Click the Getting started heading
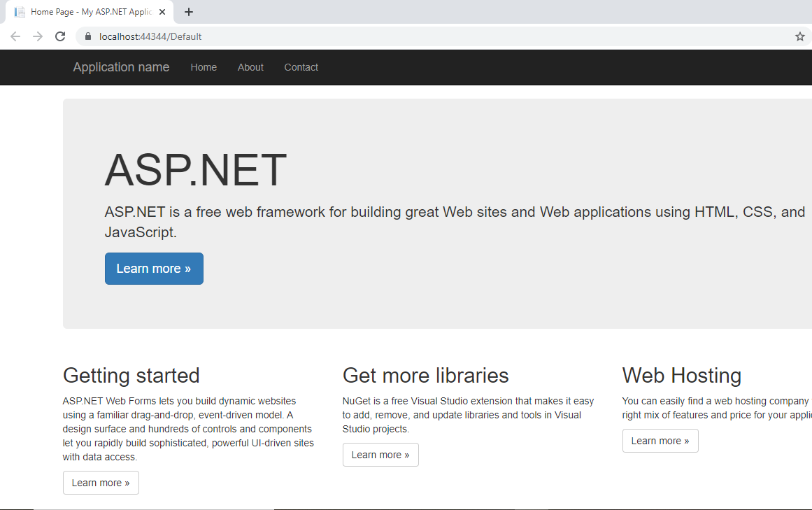This screenshot has height=510, width=812. coord(131,376)
